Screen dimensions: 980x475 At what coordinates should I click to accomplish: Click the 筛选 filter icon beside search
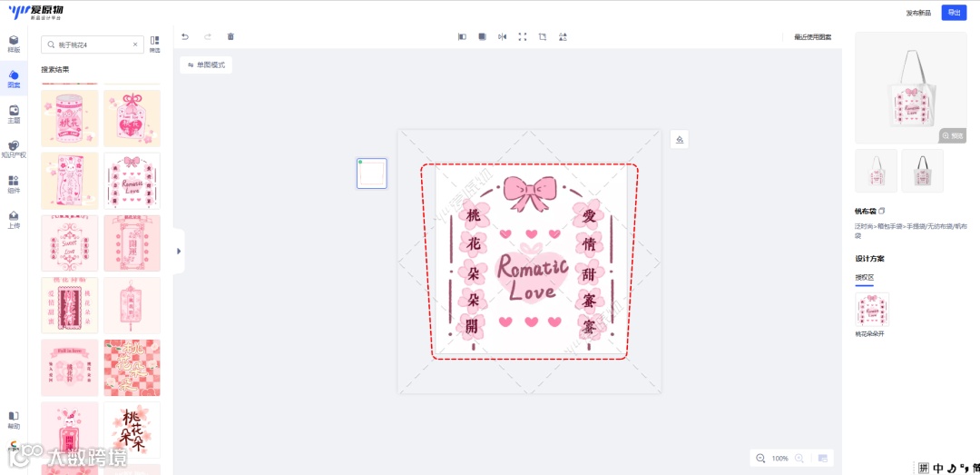point(155,44)
